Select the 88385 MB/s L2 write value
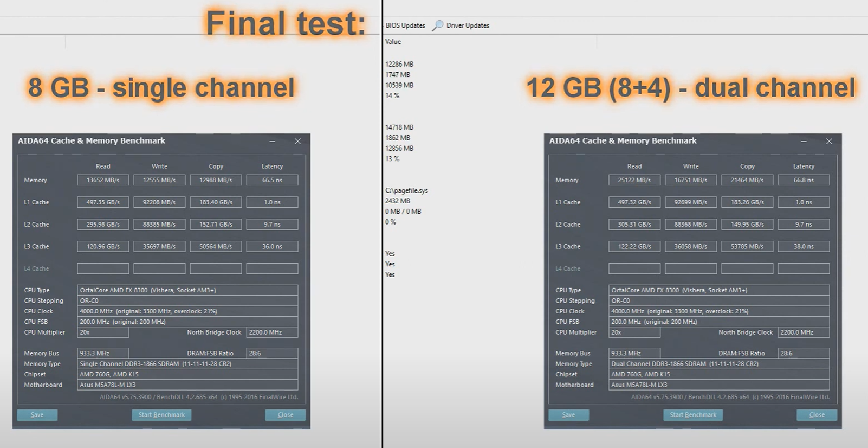This screenshot has height=448, width=868. click(x=159, y=225)
